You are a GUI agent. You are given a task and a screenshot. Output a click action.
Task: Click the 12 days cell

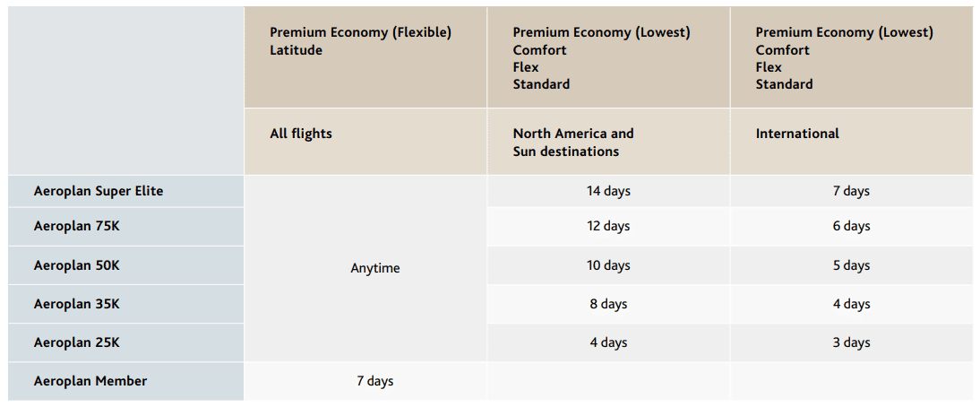[x=608, y=226]
